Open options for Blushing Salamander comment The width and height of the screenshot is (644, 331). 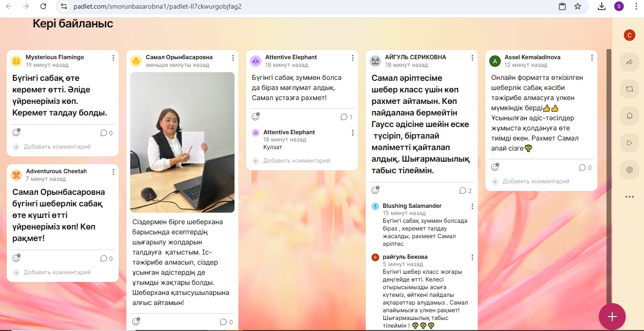click(472, 206)
